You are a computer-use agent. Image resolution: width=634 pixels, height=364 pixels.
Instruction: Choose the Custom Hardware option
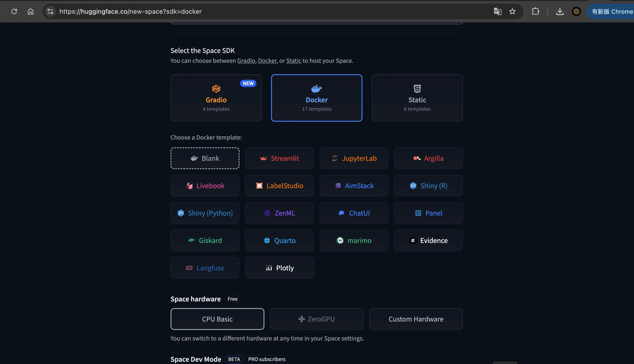click(x=416, y=319)
